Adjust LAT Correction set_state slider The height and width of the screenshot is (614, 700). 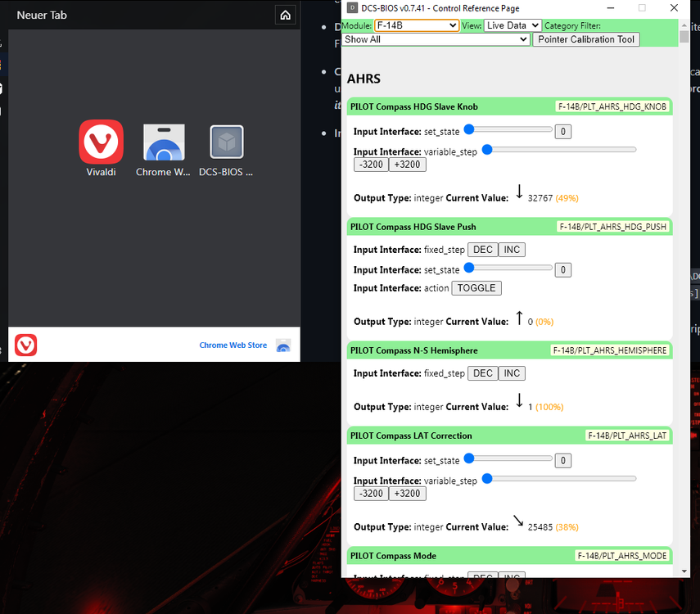[508, 458]
